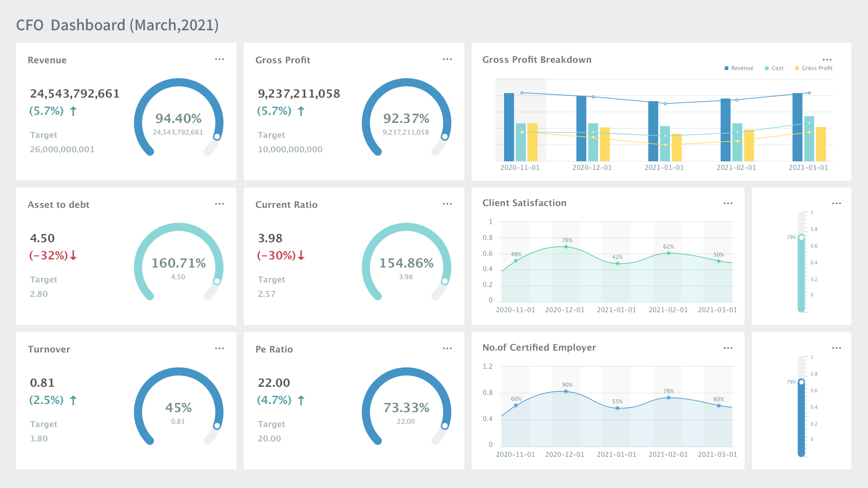Click the 62% point on Client Satisfaction
Image resolution: width=868 pixels, height=488 pixels.
coord(669,253)
